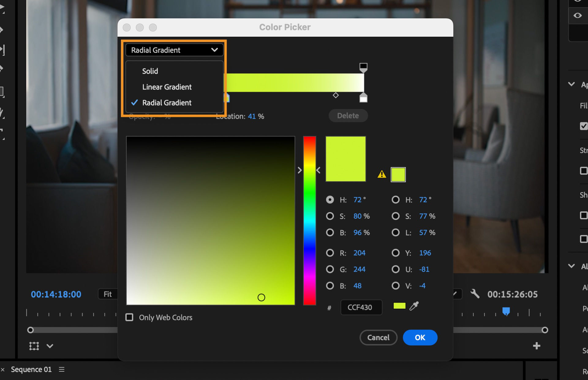Click the warning triangle next to the color preview
Viewport: 588px width, 380px height.
click(382, 175)
